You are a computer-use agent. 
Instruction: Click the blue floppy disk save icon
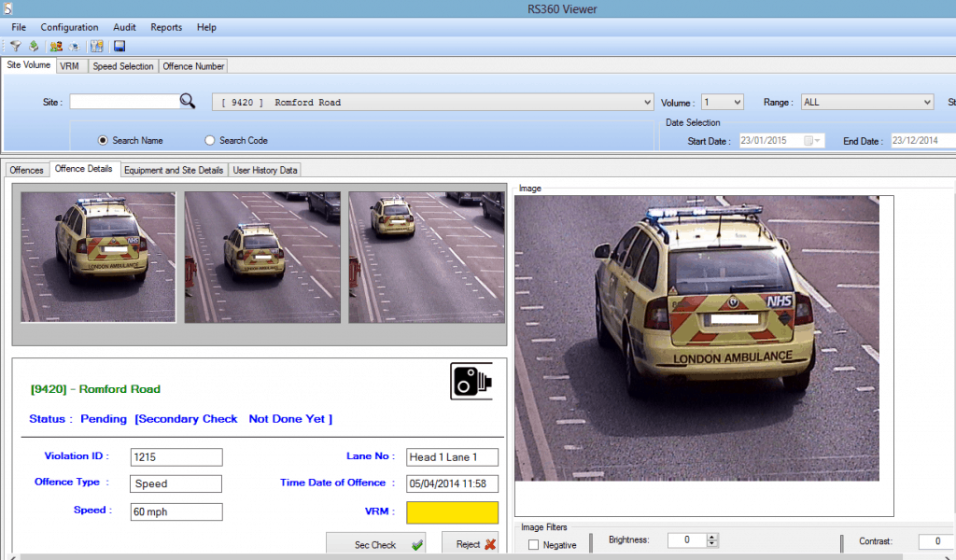click(119, 47)
